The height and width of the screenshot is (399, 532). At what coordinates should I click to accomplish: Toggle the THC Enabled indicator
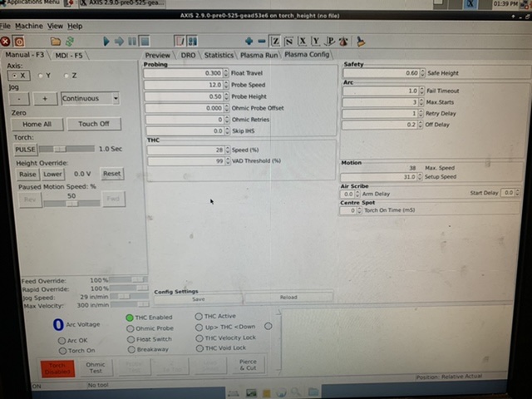click(130, 318)
